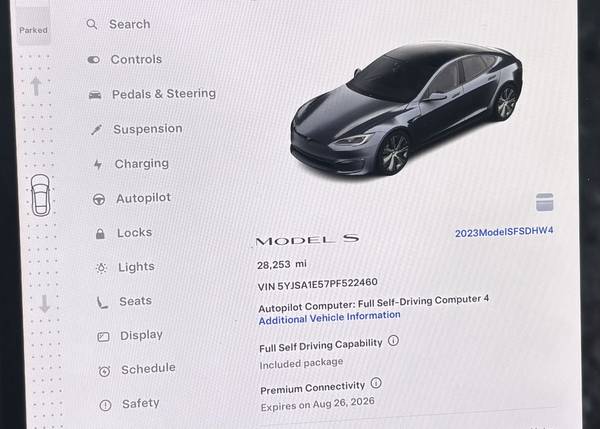Open Lights via the bulb icon
The image size is (600, 429).
[x=101, y=268]
